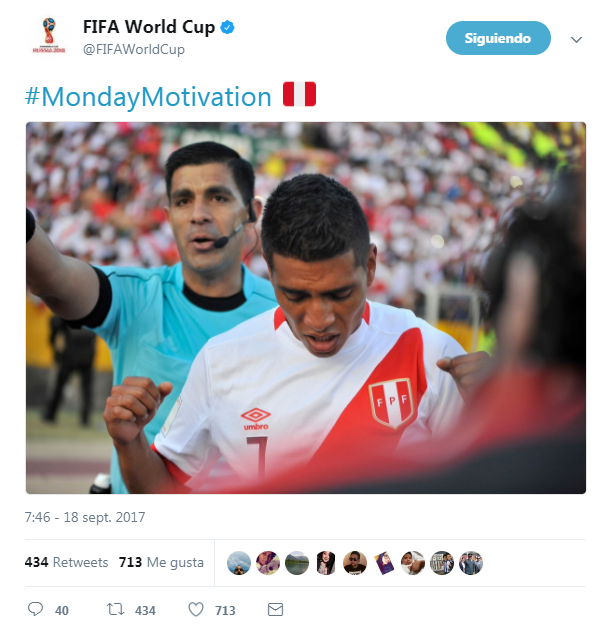Enlarge the tweet's football photo
This screenshot has width=595, height=636.
306,308
